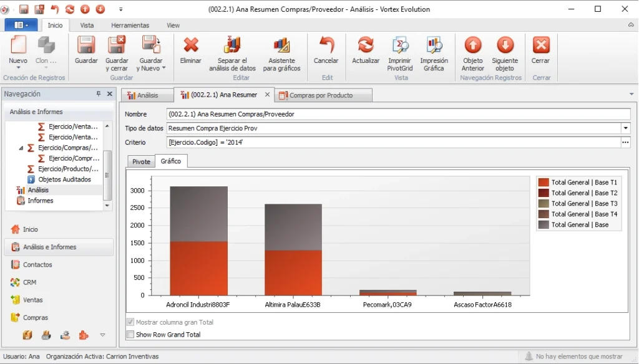Click in the Criterio field

(394, 143)
